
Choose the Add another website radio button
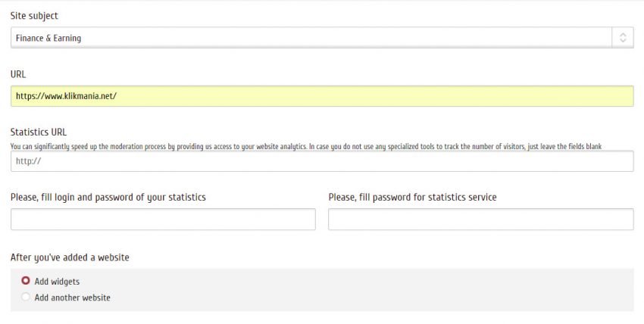click(26, 298)
